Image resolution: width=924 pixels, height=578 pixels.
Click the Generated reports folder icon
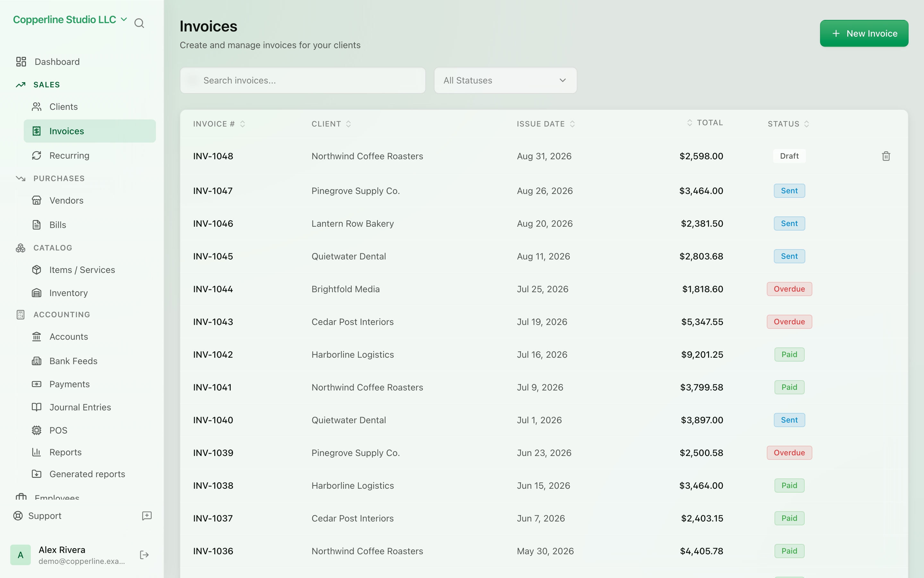point(37,474)
